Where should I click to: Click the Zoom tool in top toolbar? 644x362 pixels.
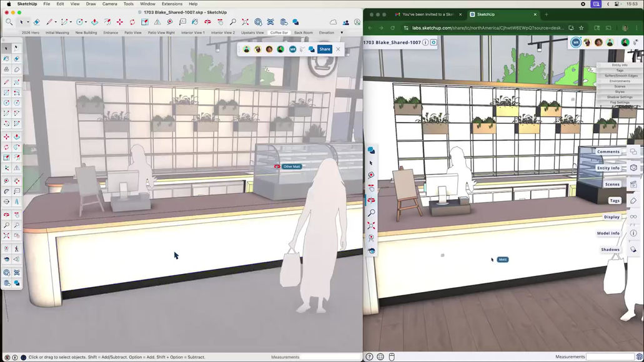click(233, 22)
